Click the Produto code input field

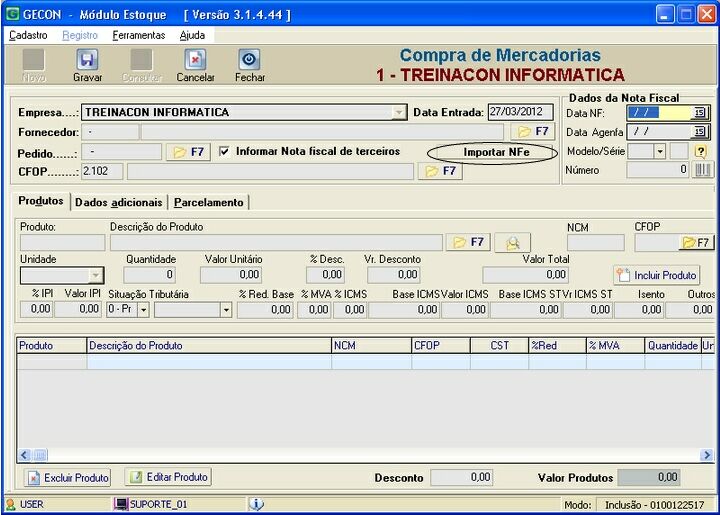[62, 242]
